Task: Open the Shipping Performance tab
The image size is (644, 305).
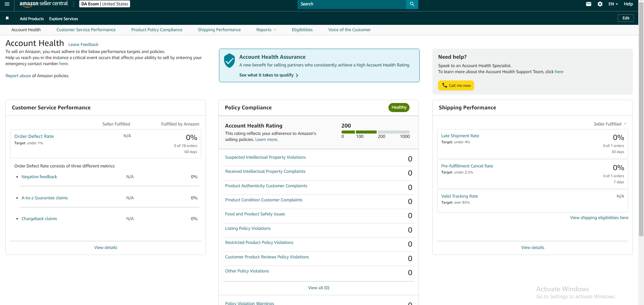Action: tap(219, 30)
